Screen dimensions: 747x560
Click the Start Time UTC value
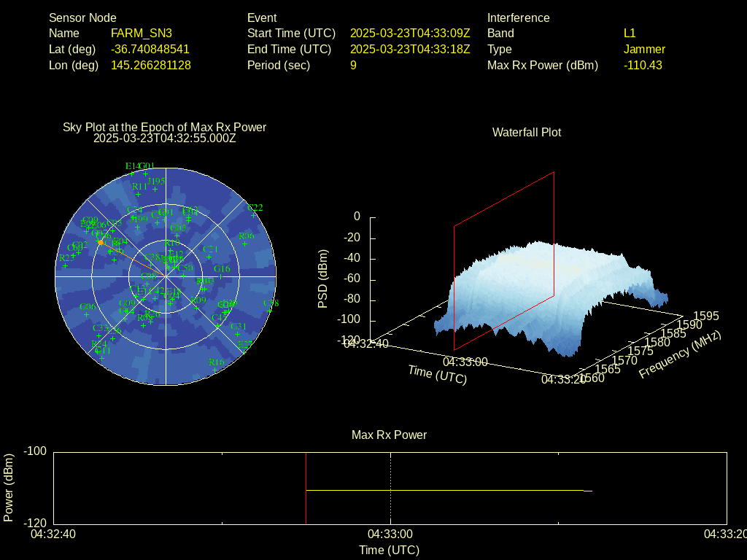(x=409, y=33)
